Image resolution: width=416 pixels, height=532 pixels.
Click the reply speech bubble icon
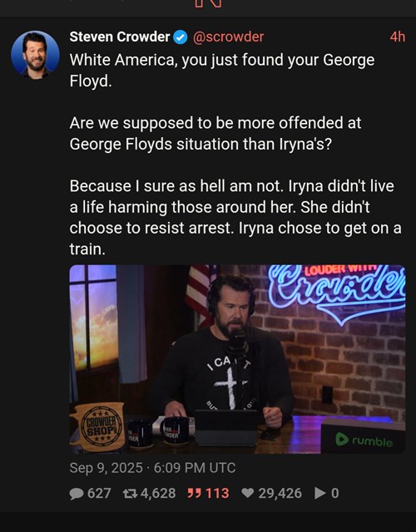[x=77, y=494]
